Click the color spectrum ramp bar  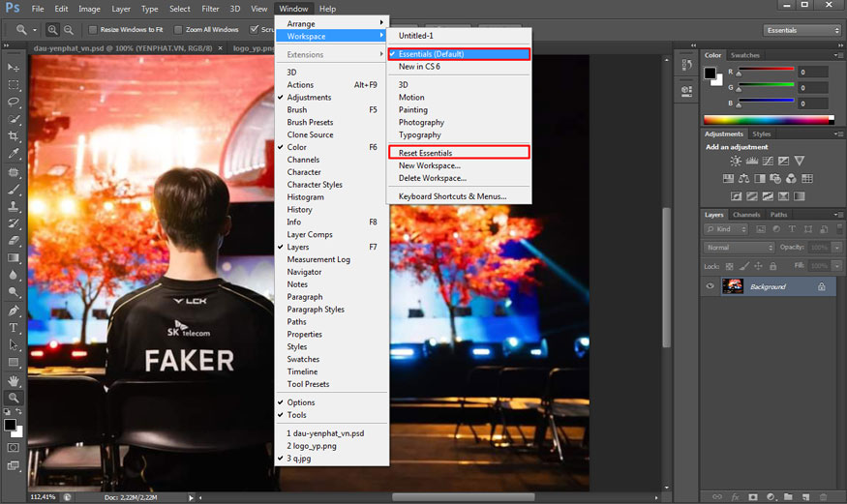pyautogui.click(x=769, y=119)
